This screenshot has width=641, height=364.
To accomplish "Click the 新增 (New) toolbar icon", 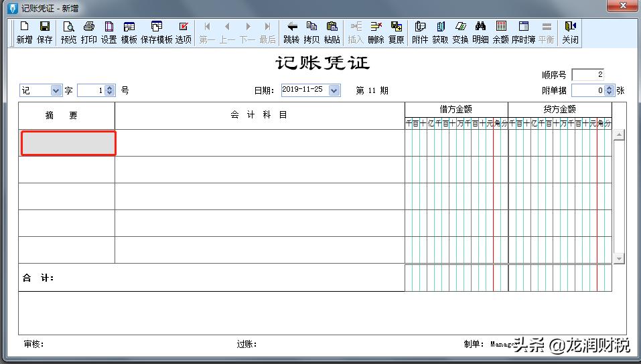I will [x=25, y=27].
